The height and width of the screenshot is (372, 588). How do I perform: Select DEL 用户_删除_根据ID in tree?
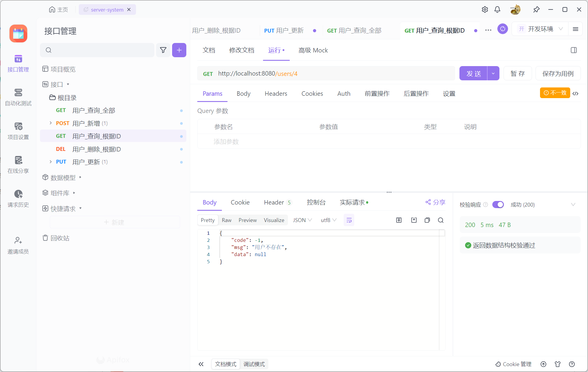coord(113,149)
